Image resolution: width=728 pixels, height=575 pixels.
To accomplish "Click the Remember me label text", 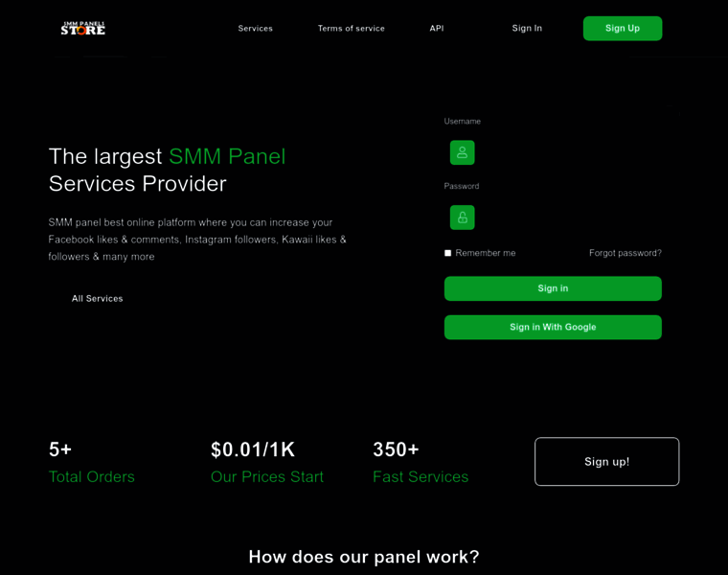I will (x=486, y=253).
